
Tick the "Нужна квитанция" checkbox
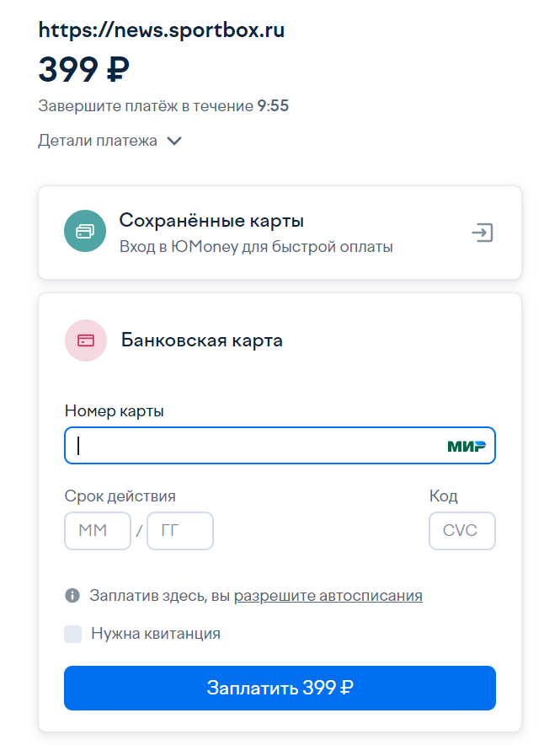click(x=73, y=634)
